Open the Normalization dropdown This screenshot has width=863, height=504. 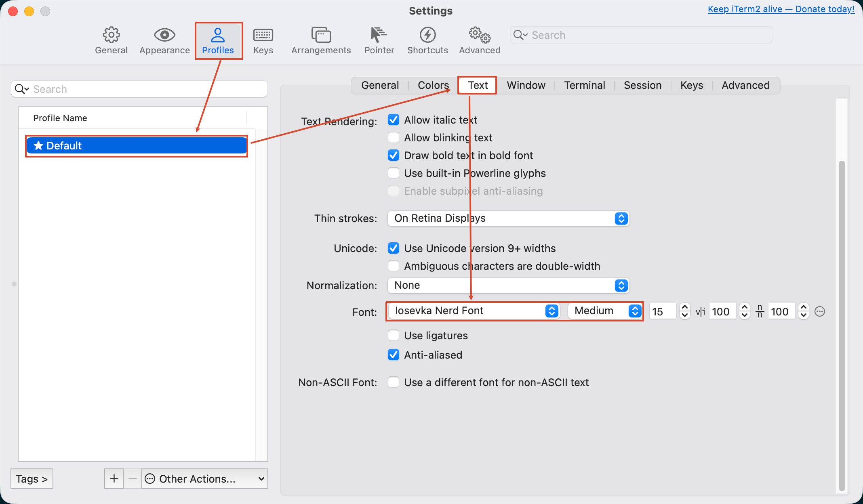[508, 286]
